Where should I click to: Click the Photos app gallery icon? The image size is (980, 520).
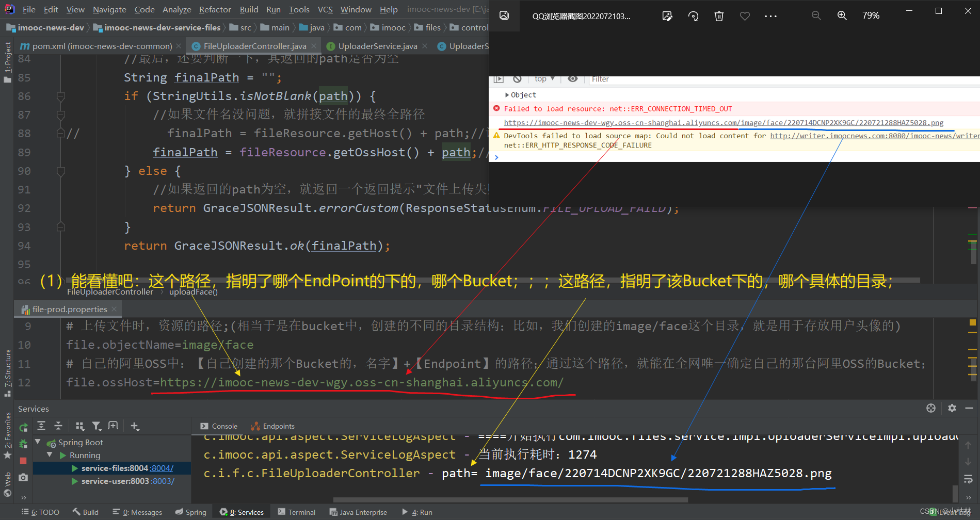(x=504, y=15)
